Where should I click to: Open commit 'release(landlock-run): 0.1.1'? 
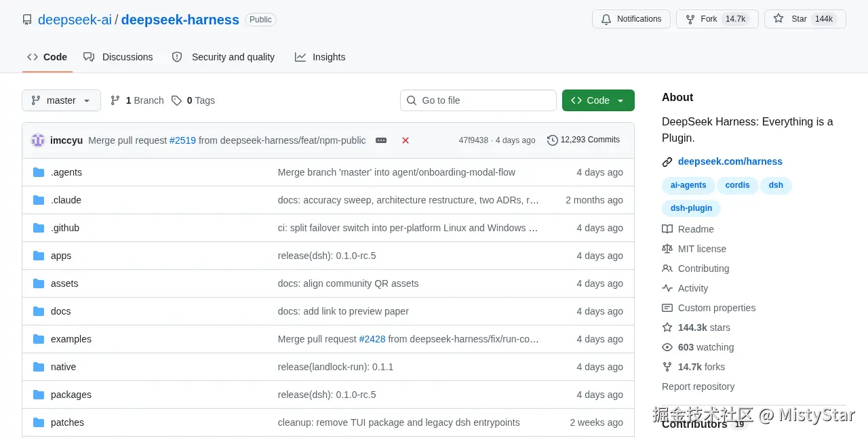[336, 367]
